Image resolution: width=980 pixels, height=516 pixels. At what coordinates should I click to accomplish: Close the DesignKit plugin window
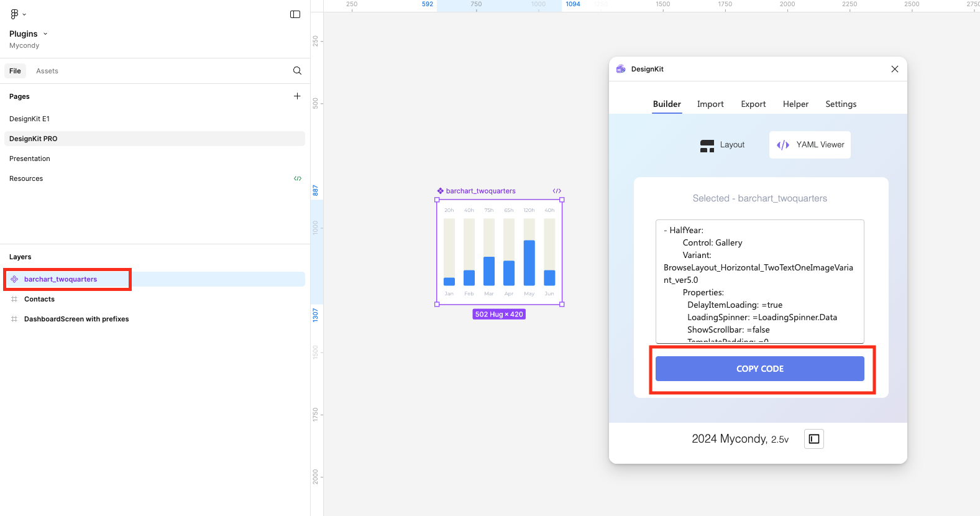tap(895, 69)
